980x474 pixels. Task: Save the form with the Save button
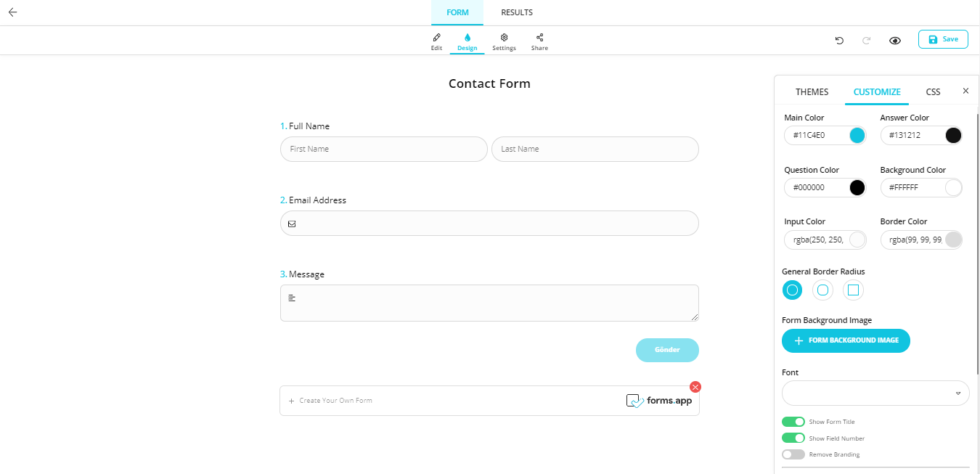coord(943,39)
